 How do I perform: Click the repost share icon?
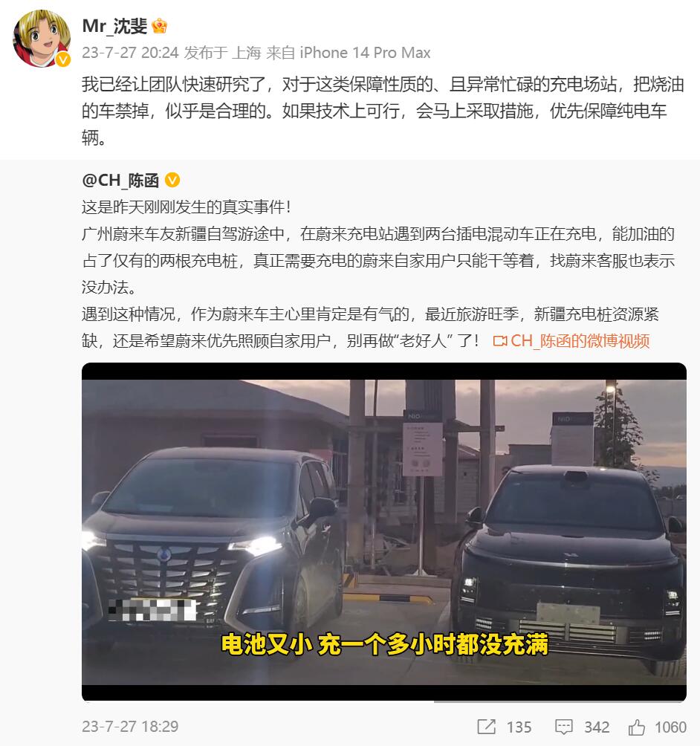click(x=486, y=727)
